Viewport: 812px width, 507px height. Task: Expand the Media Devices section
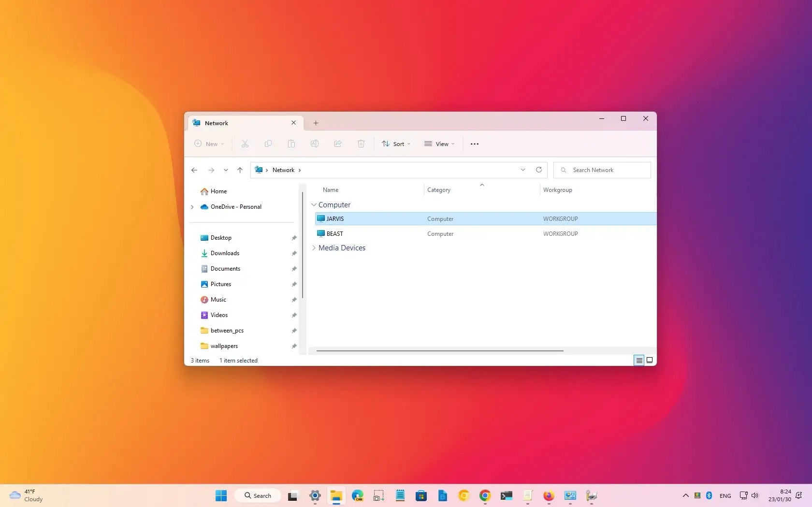315,248
